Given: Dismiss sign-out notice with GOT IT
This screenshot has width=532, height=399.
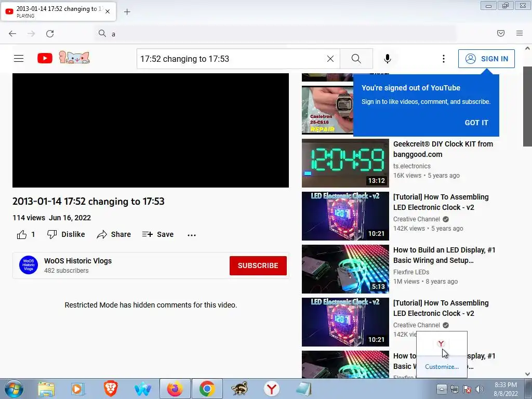Looking at the screenshot, I should click(x=476, y=123).
